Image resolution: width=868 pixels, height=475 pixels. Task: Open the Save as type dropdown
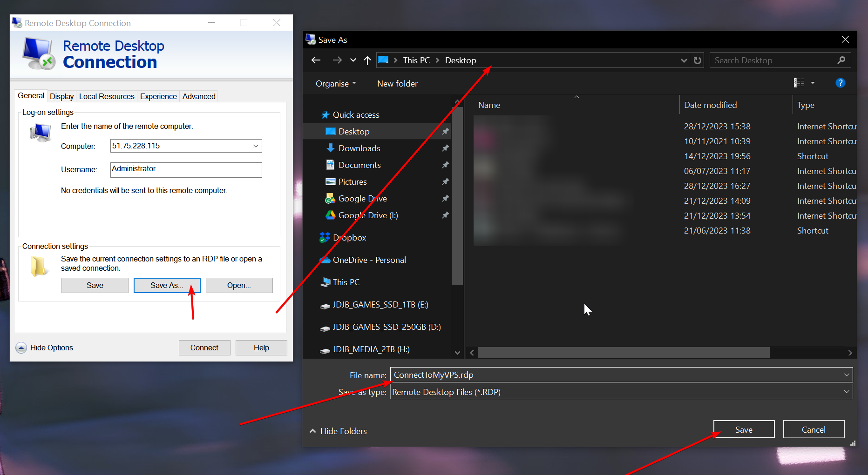tap(846, 392)
